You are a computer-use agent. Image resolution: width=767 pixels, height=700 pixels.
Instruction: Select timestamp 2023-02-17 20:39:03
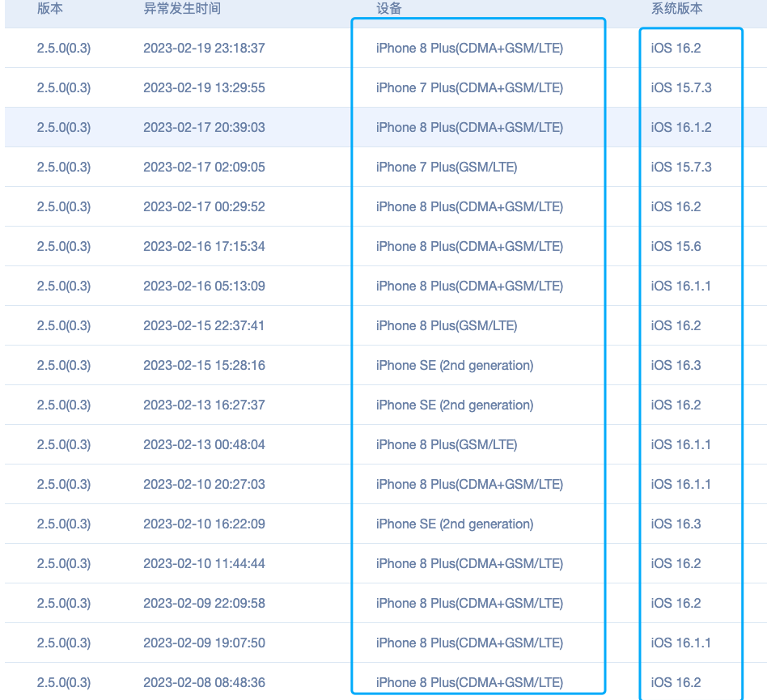(x=204, y=127)
